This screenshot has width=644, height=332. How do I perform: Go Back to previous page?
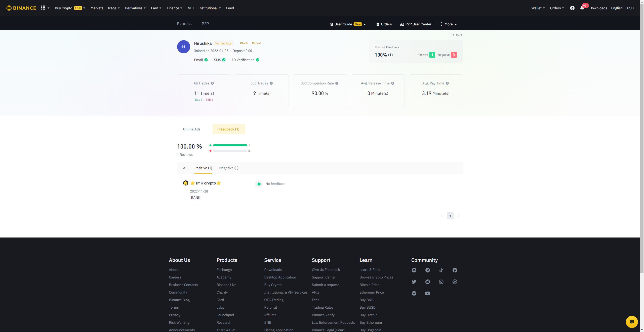tap(458, 35)
